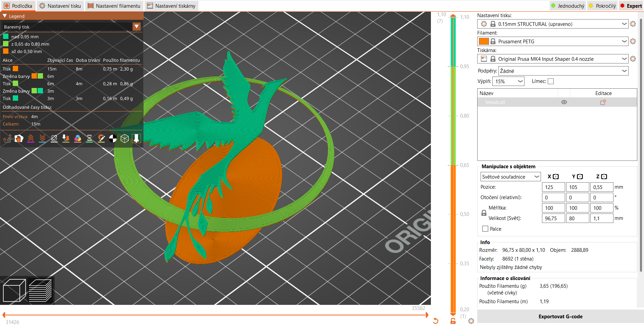Toggle tool marker white arrow icon

136,139
